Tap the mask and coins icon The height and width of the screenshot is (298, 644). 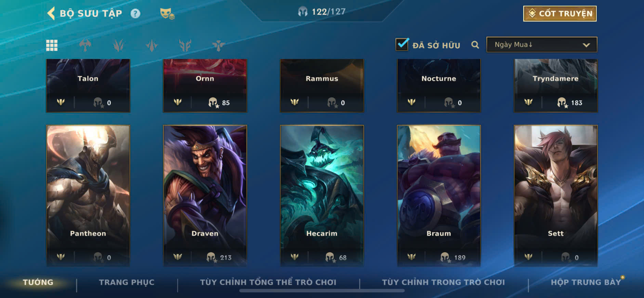click(x=167, y=14)
